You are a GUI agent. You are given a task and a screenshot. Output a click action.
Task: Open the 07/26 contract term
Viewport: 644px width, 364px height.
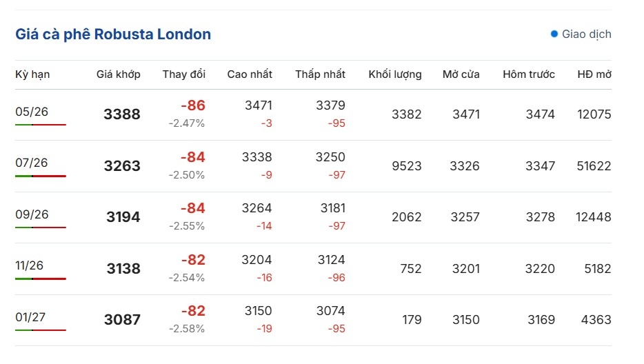pos(32,163)
